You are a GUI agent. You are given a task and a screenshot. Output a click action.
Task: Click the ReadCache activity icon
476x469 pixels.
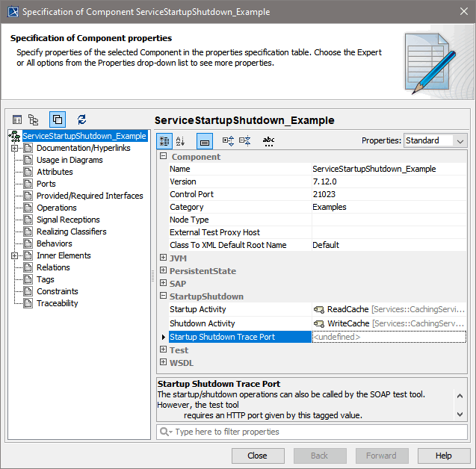pyautogui.click(x=319, y=310)
